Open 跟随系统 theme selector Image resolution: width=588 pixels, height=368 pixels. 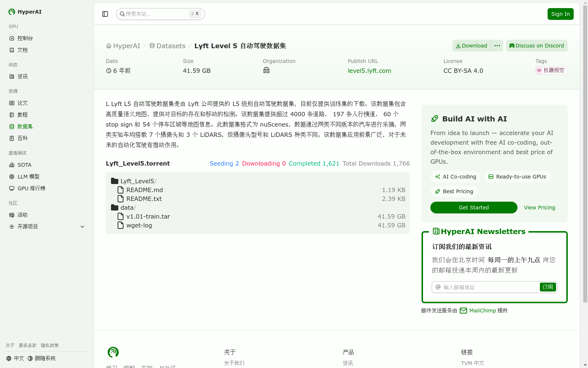pos(42,358)
